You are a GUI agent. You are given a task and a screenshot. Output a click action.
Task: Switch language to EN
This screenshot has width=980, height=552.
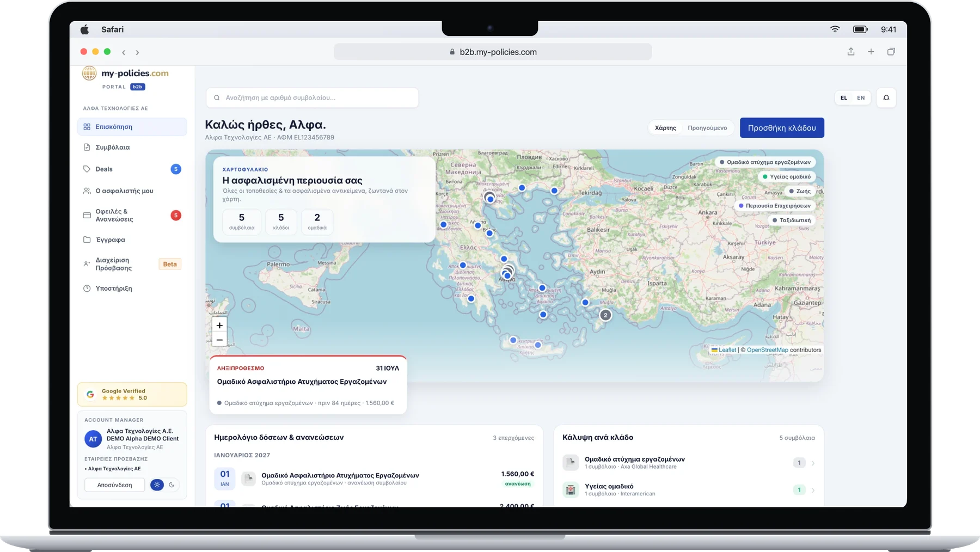(x=861, y=98)
